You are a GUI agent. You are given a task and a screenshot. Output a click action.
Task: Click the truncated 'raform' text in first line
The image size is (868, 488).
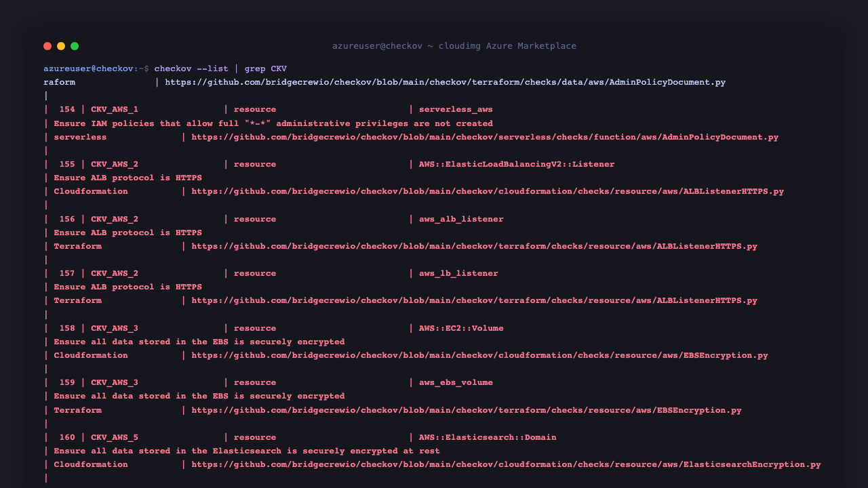click(59, 82)
